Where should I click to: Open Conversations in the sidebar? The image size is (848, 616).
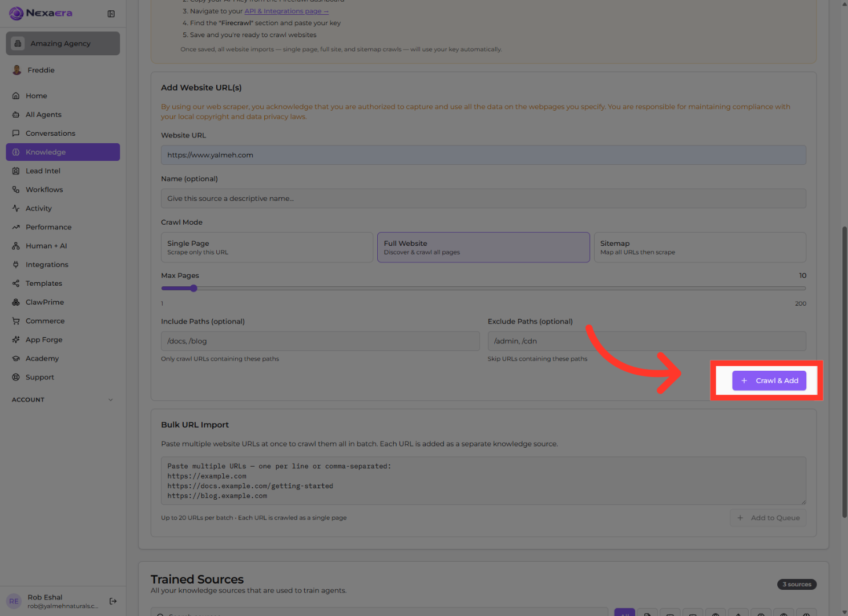click(63, 133)
